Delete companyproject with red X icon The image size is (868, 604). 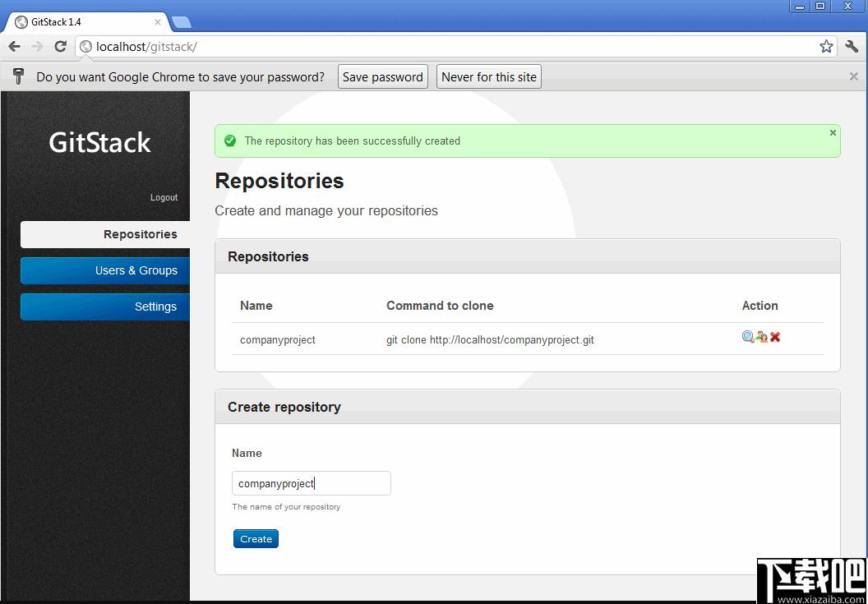pos(775,337)
